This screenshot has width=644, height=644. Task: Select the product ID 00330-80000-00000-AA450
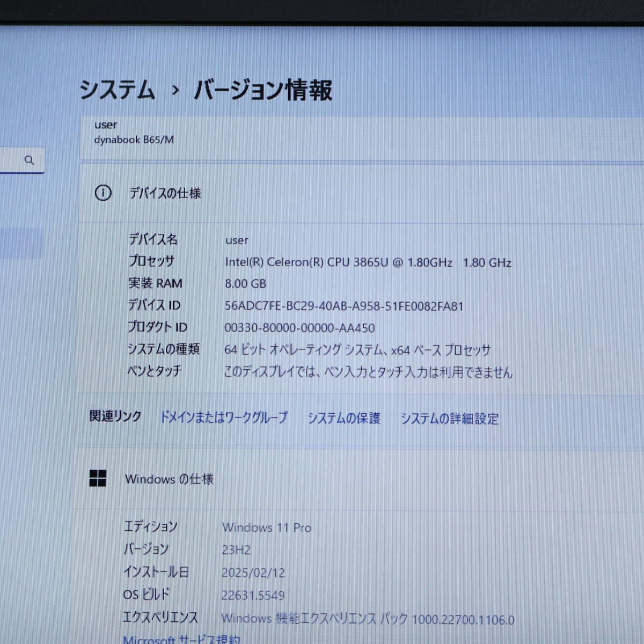click(x=299, y=328)
